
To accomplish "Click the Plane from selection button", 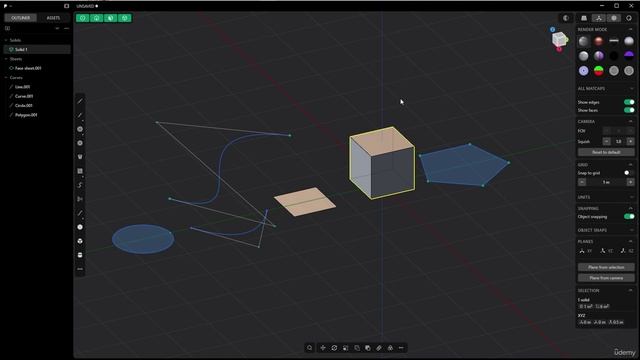I will [x=606, y=267].
